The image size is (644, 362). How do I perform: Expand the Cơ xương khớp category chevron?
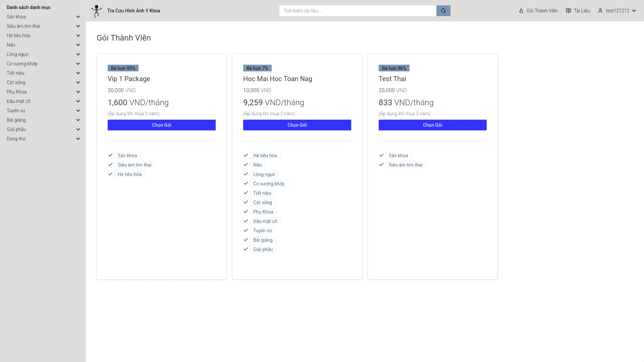[78, 64]
